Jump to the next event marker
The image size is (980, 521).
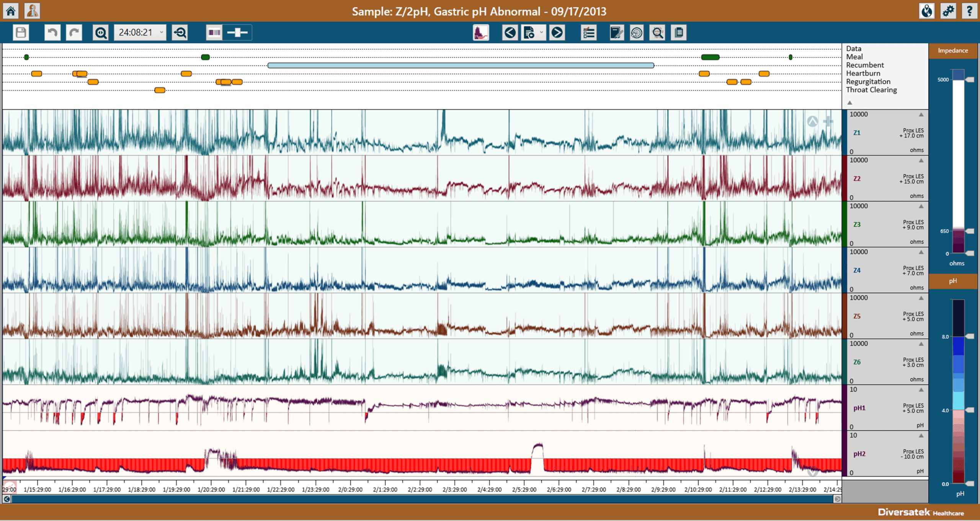[x=557, y=33]
